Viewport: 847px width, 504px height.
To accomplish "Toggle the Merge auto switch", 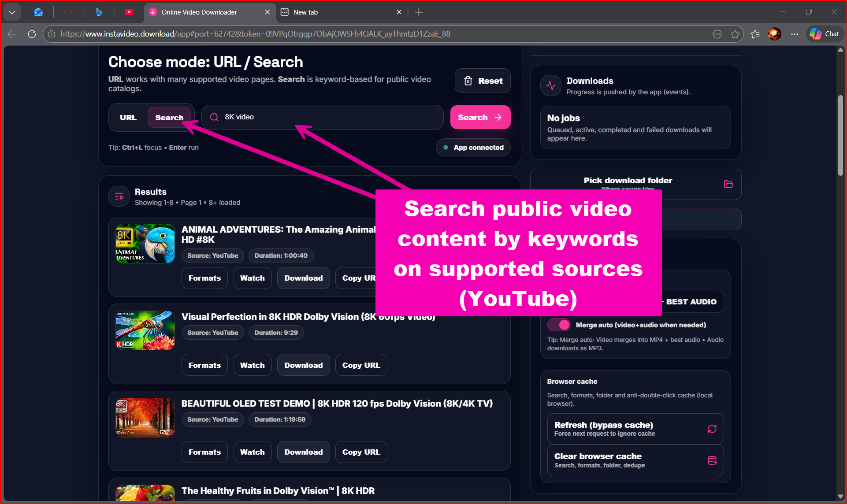I will coord(558,325).
